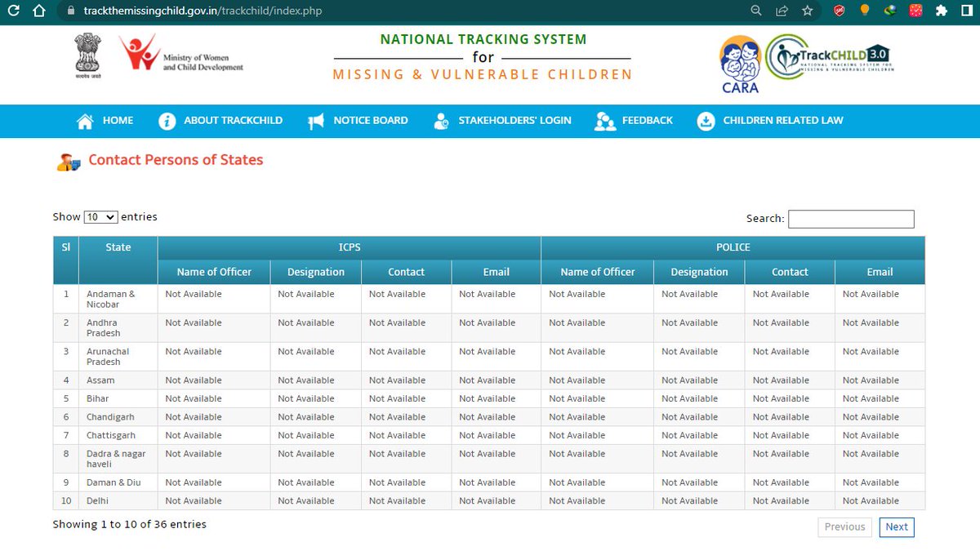Click the people icon beside Feedback
The width and height of the screenshot is (980, 551).
[x=605, y=121]
